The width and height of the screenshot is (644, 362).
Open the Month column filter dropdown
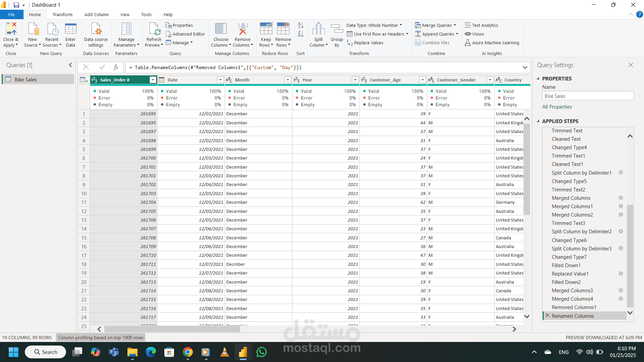pyautogui.click(x=287, y=80)
